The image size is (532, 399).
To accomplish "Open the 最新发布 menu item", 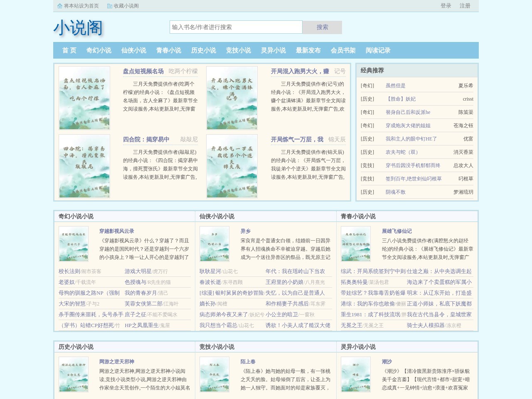I will tap(308, 50).
